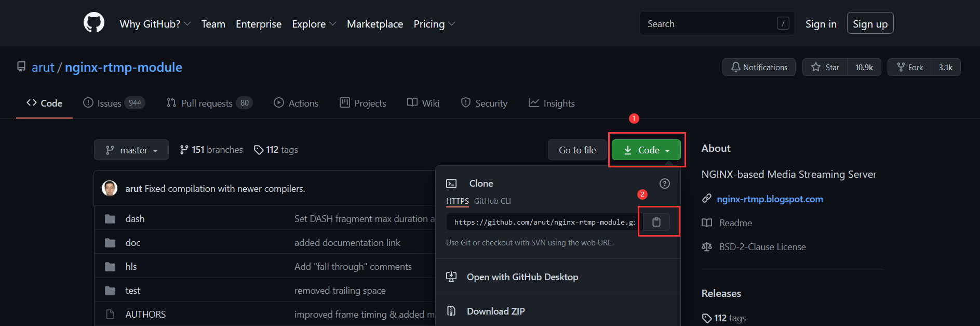The width and height of the screenshot is (980, 326).
Task: Click the zip file icon beside Download ZIP
Action: (x=451, y=311)
